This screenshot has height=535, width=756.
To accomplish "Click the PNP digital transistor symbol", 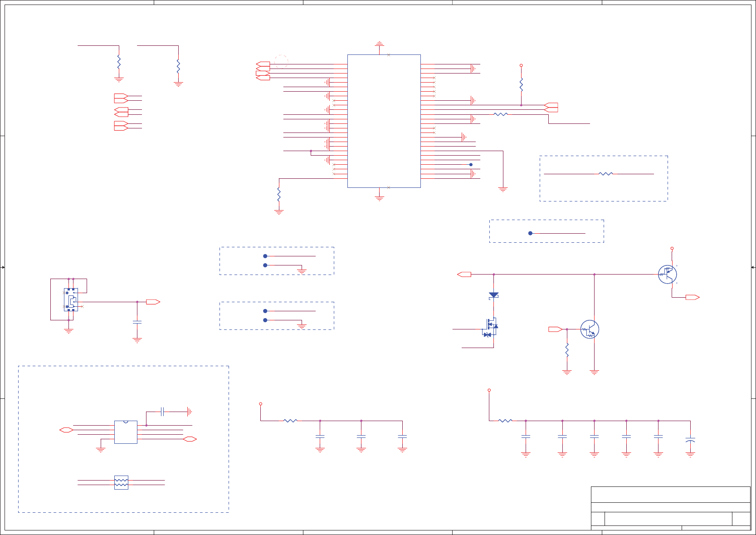I will [668, 274].
